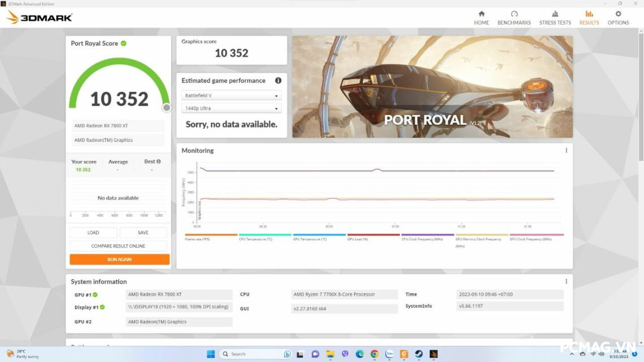Screen dimensions: 644x362
Task: Open the Battlefield V game dropdown
Action: pyautogui.click(x=231, y=95)
